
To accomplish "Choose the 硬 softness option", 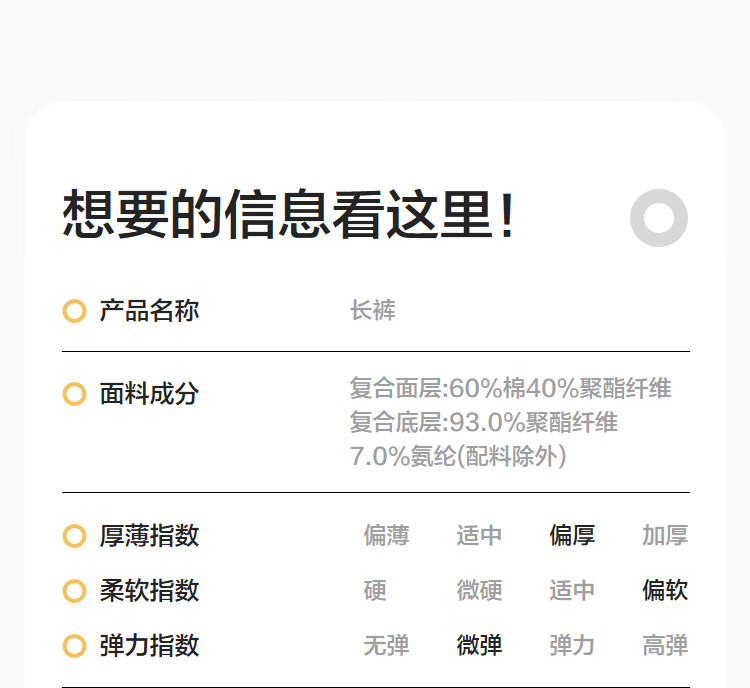I will coord(375,590).
